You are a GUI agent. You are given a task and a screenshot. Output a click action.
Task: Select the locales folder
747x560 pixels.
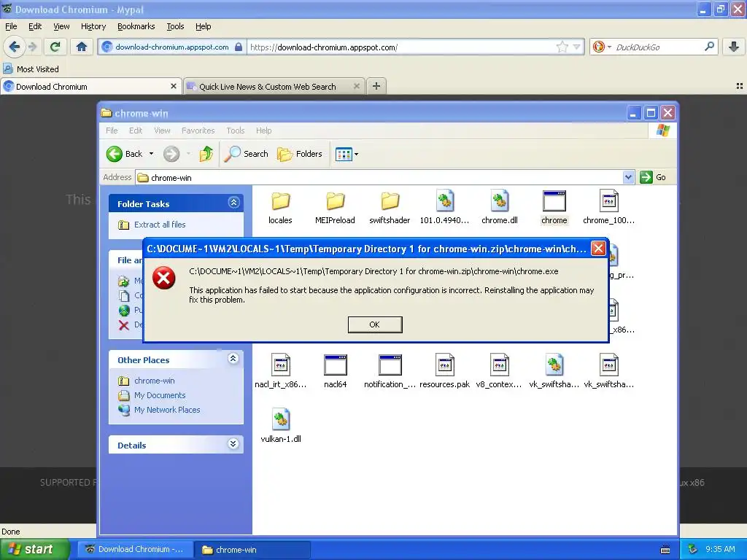(280, 208)
